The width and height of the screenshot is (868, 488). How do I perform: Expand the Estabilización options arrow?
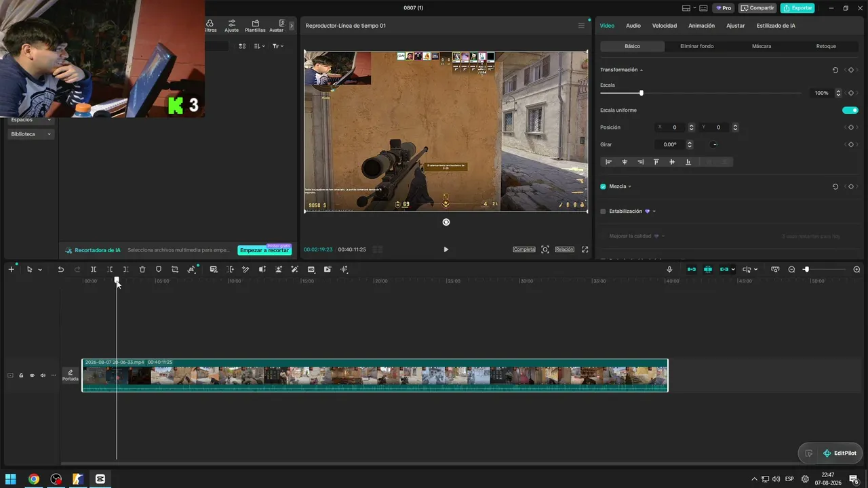point(654,211)
